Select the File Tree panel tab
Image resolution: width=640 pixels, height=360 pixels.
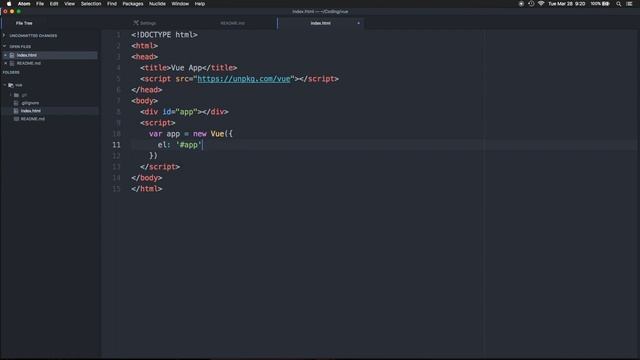[x=24, y=23]
